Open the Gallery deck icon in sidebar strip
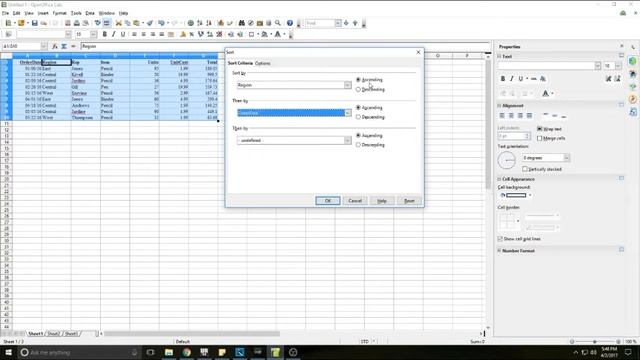Image resolution: width=640 pixels, height=360 pixels. tap(633, 87)
